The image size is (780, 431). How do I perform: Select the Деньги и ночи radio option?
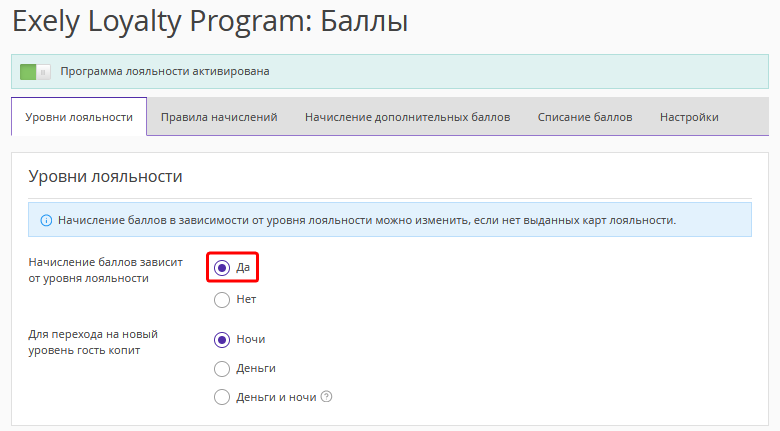click(x=222, y=397)
